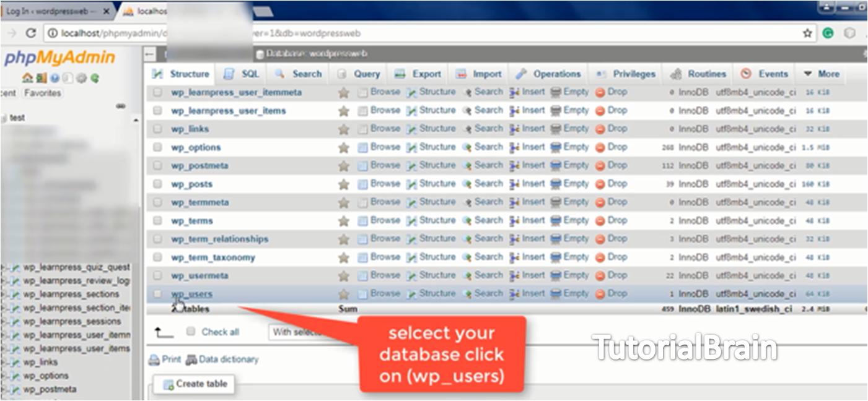Open the Favorites tab in the navigation panel

[43, 93]
